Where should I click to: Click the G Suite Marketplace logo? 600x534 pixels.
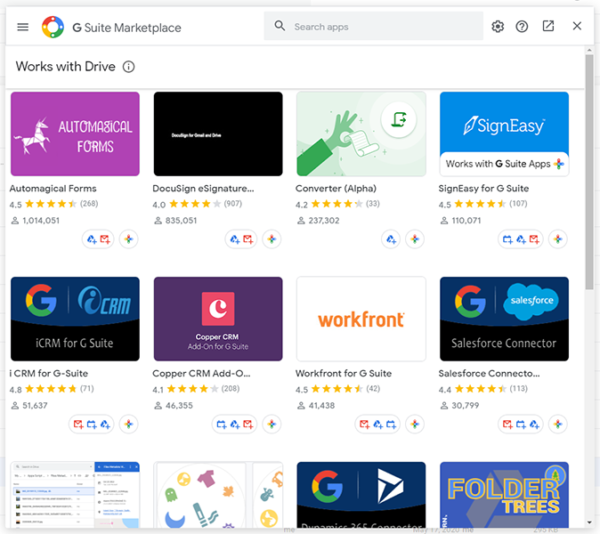tap(53, 27)
